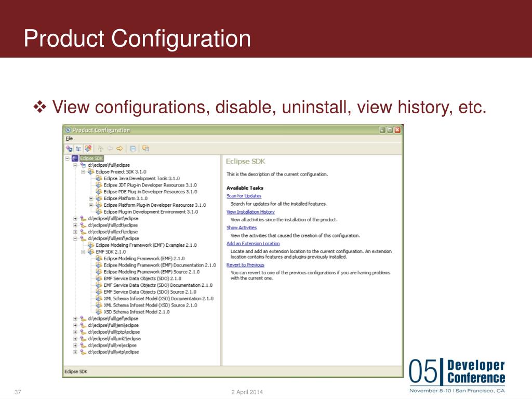532x399 pixels.
Task: Click the blue Collapse All toolbar icon
Action: pyautogui.click(x=133, y=149)
